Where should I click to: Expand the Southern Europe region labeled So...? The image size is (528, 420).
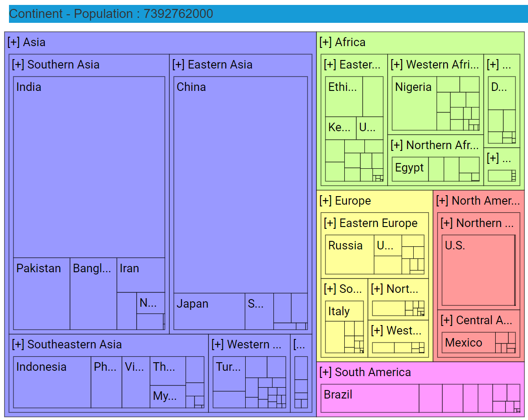343,289
